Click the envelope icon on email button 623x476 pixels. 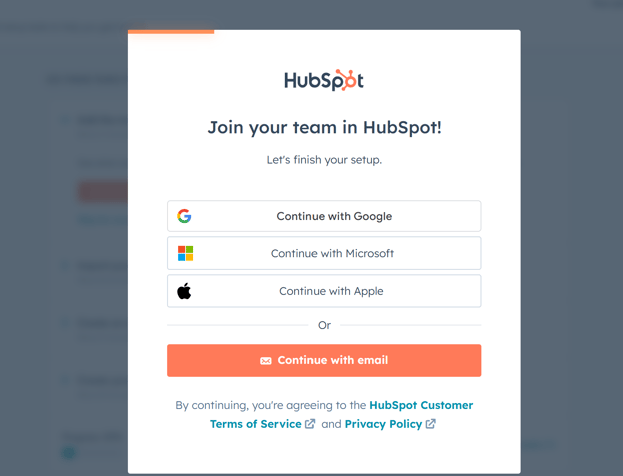click(x=266, y=360)
